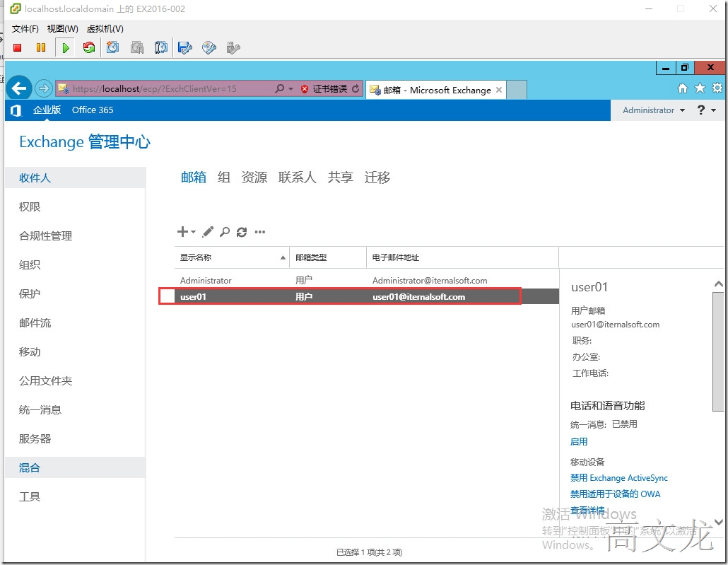Refresh the mailbox list
The height and width of the screenshot is (565, 728).
point(242,232)
